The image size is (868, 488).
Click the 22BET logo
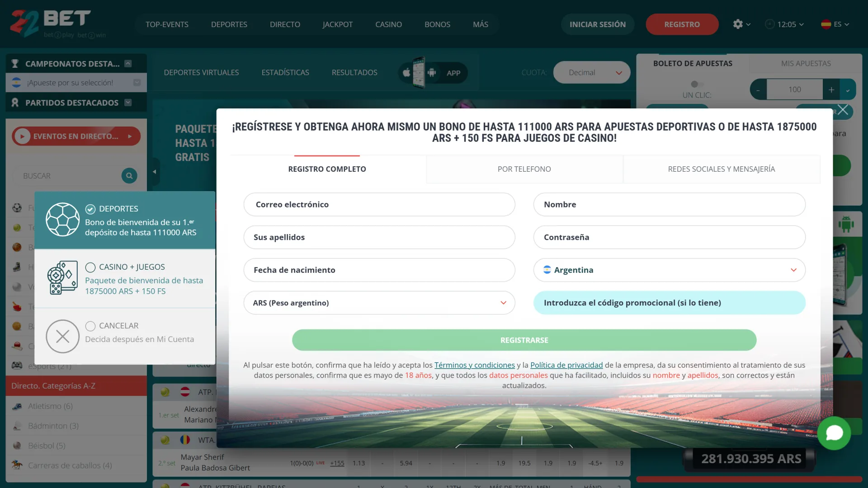[x=50, y=23]
